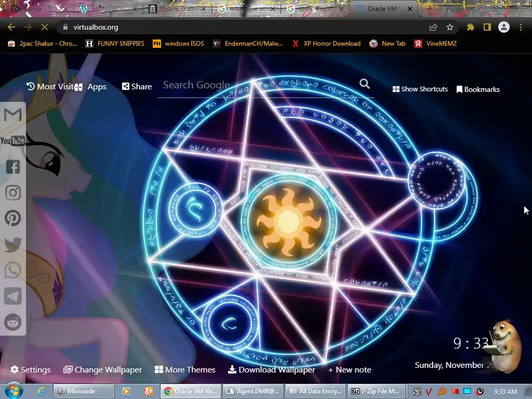Click the Most Visited button
This screenshot has width=532, height=399.
coord(50,87)
